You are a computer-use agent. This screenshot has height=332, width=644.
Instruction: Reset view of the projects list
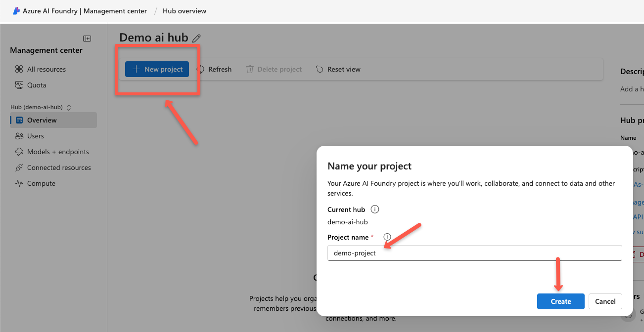click(x=338, y=69)
